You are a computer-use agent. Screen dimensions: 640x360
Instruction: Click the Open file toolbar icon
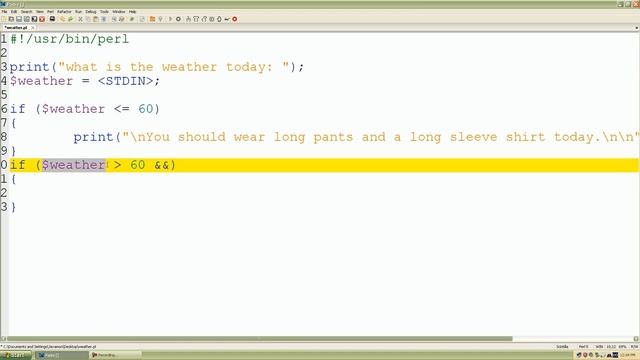(x=11, y=19)
